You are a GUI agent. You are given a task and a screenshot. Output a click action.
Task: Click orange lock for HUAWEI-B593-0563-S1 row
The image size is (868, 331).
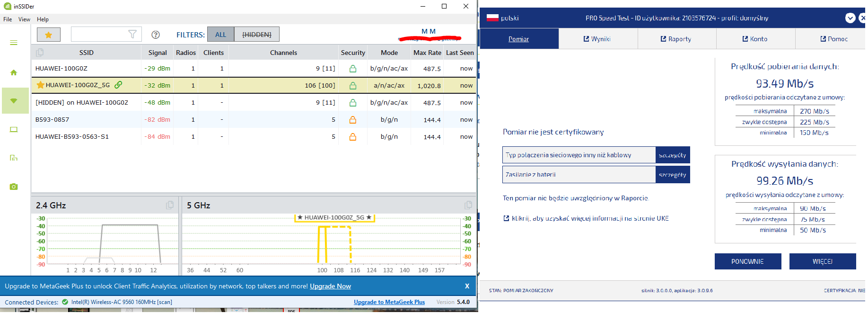pos(353,137)
